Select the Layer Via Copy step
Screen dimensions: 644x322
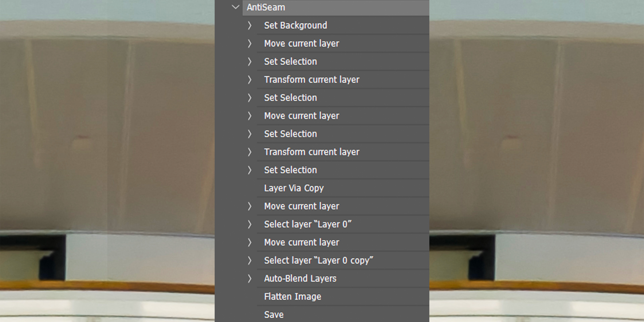(294, 188)
